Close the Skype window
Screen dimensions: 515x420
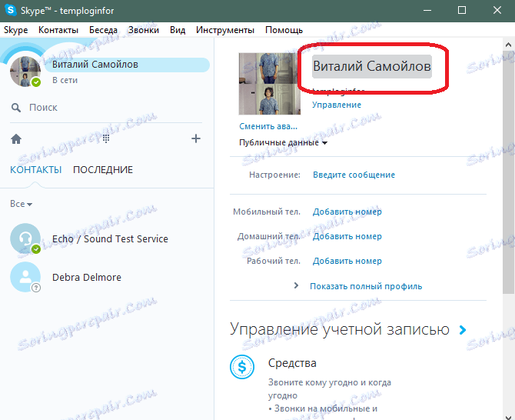point(497,10)
